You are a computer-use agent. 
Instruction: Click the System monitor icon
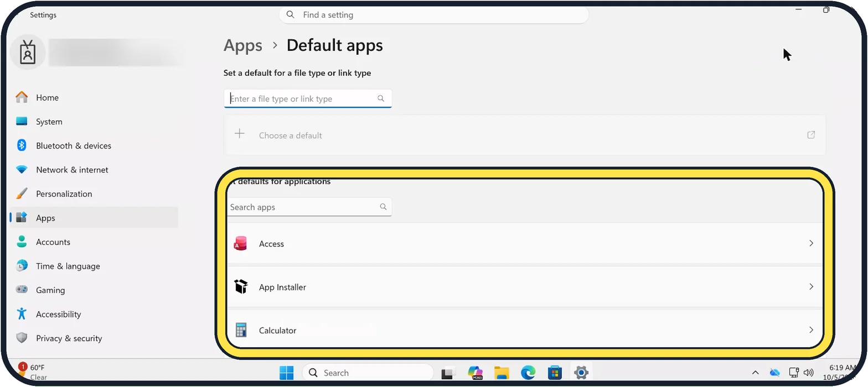[x=22, y=121]
